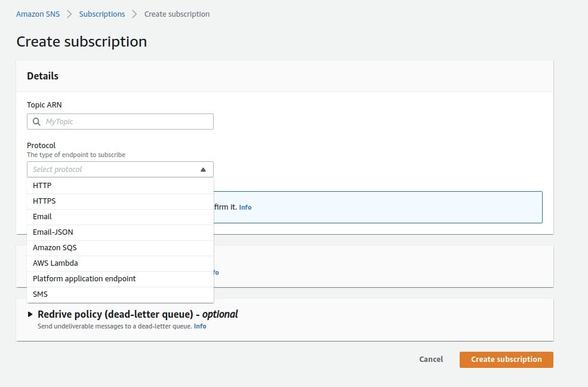Click the Topic ARN search field
588x387 pixels.
pyautogui.click(x=120, y=121)
